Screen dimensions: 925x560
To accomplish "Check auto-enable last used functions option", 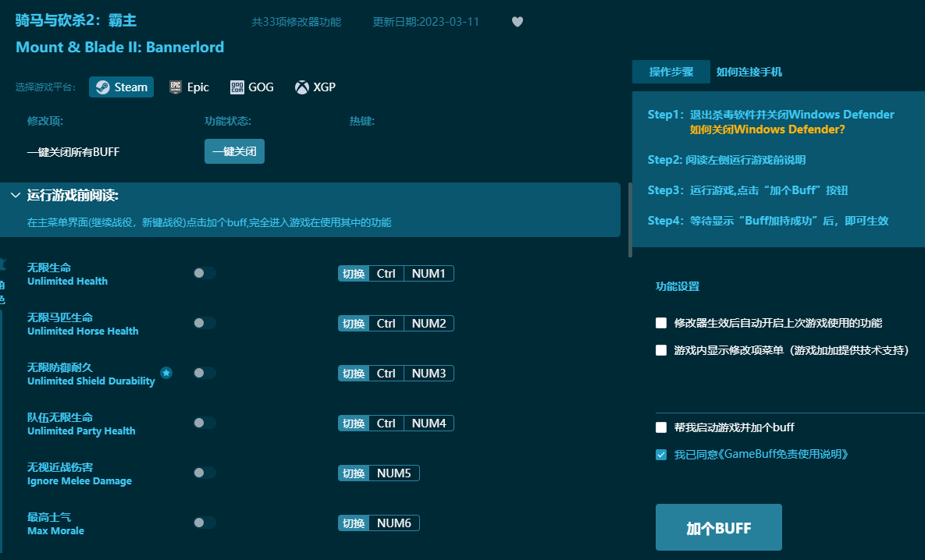I will 660,323.
